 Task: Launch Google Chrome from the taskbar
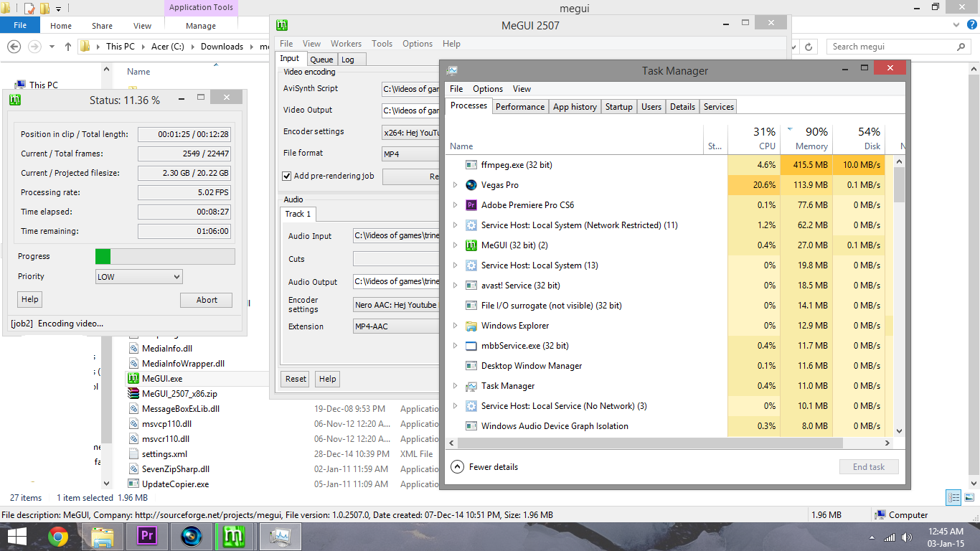[58, 536]
